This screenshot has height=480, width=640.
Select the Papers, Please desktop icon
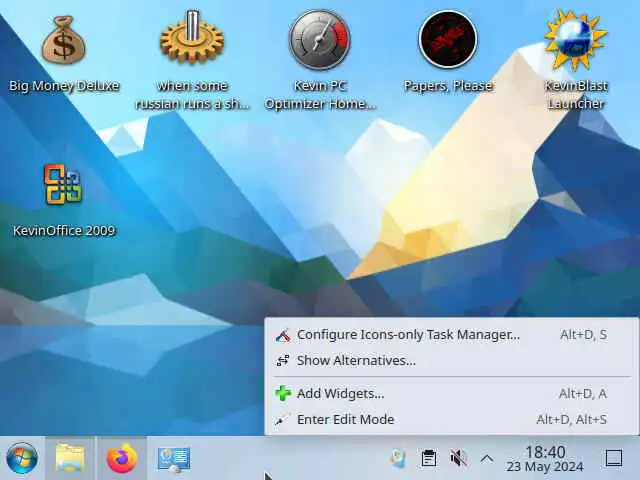pyautogui.click(x=448, y=39)
